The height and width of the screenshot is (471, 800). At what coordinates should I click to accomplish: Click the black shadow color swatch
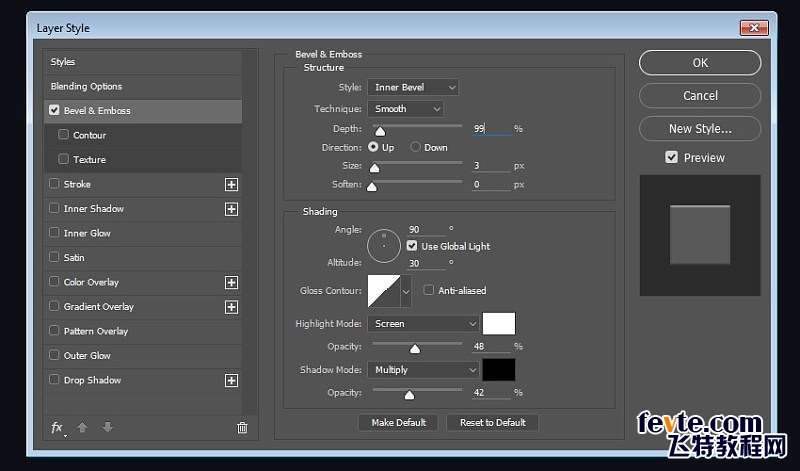coord(499,369)
